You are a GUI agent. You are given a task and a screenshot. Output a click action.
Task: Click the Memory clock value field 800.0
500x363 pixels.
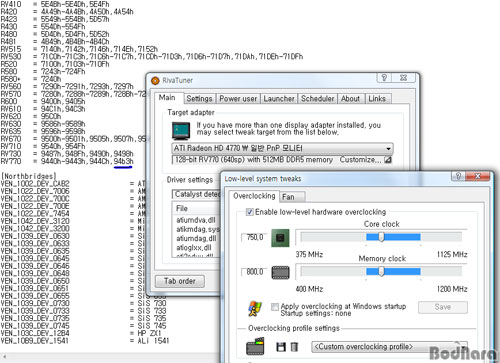point(254,272)
